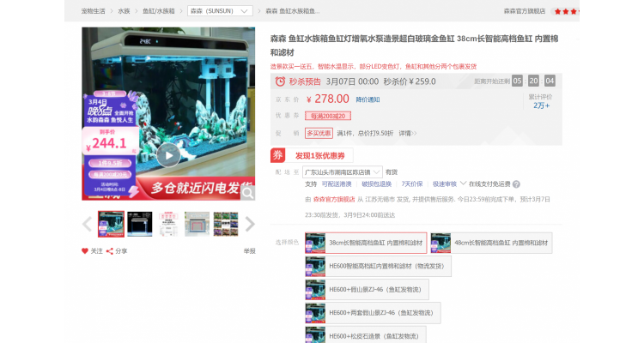Image resolution: width=644 pixels, height=343 pixels.
Task: Click the product title 森森 鱼缸水族箱
Action: 414,45
